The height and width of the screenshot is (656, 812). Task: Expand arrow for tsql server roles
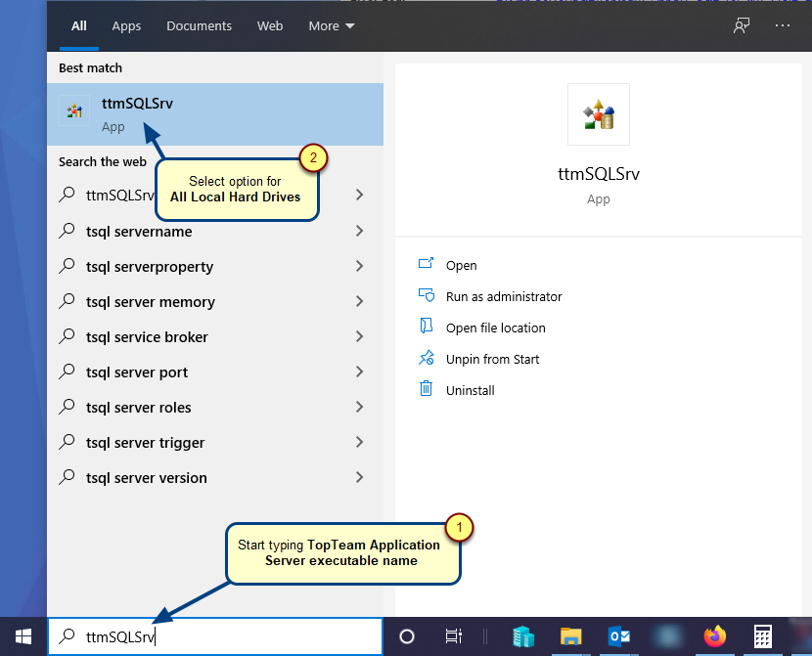(359, 407)
